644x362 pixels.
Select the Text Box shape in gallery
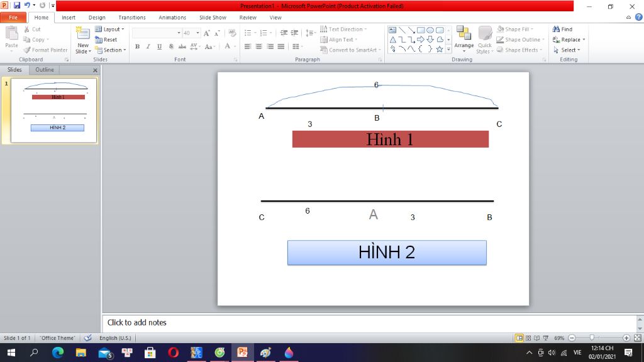[x=392, y=30]
